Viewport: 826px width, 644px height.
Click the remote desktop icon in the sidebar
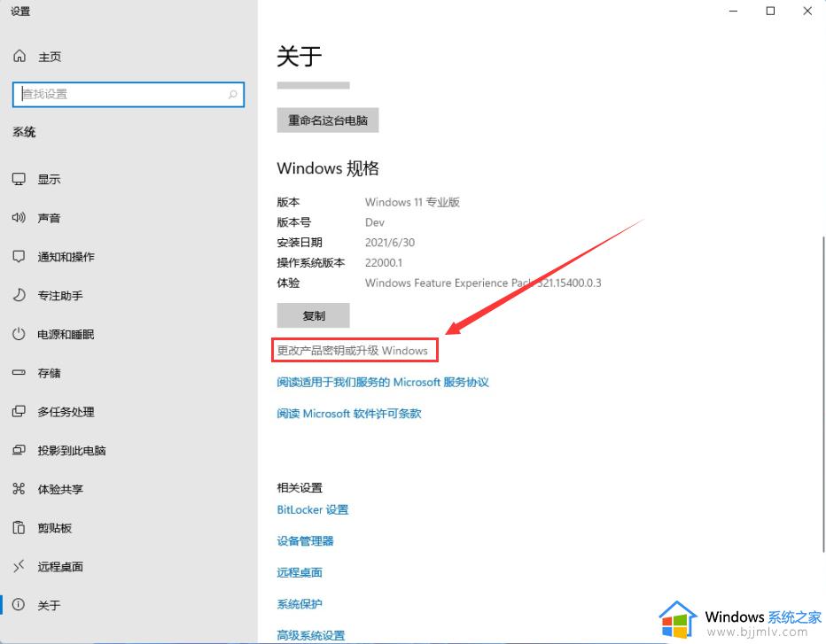19,566
